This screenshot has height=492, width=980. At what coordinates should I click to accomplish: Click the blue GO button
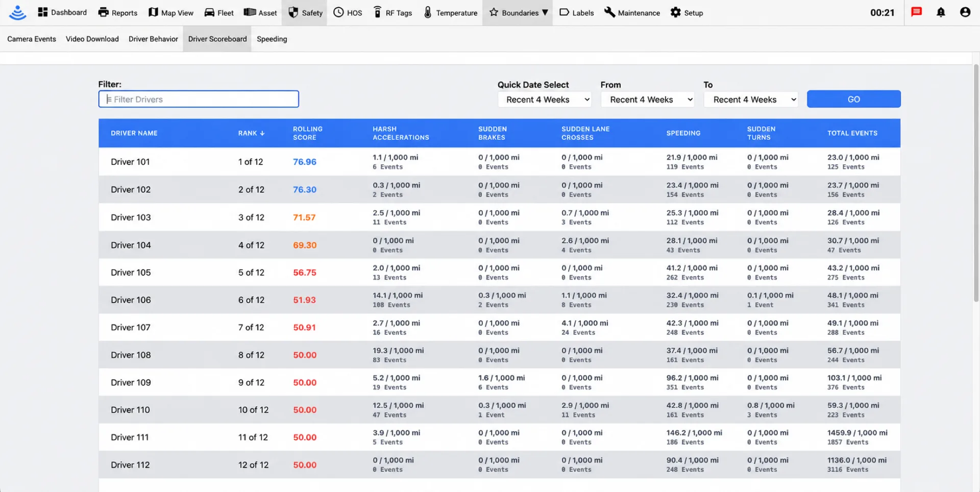coord(853,99)
